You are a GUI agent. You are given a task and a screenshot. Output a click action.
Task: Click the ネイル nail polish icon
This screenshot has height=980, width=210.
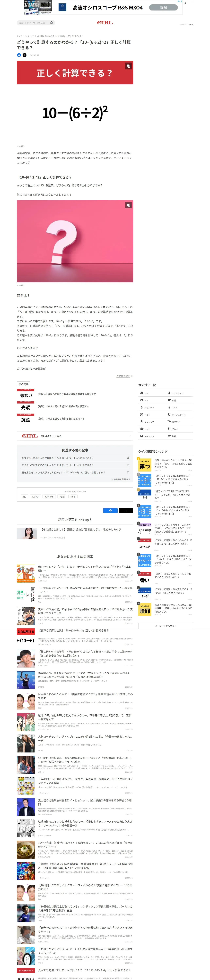pos(169,408)
